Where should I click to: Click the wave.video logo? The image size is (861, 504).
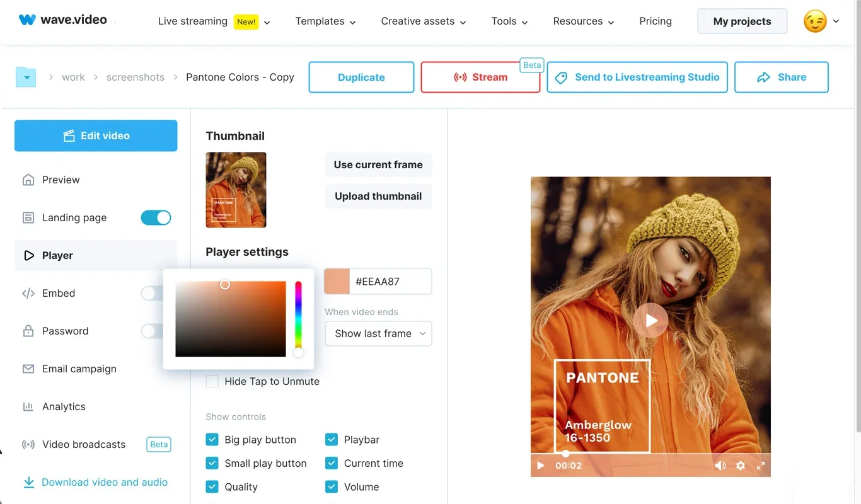(63, 20)
